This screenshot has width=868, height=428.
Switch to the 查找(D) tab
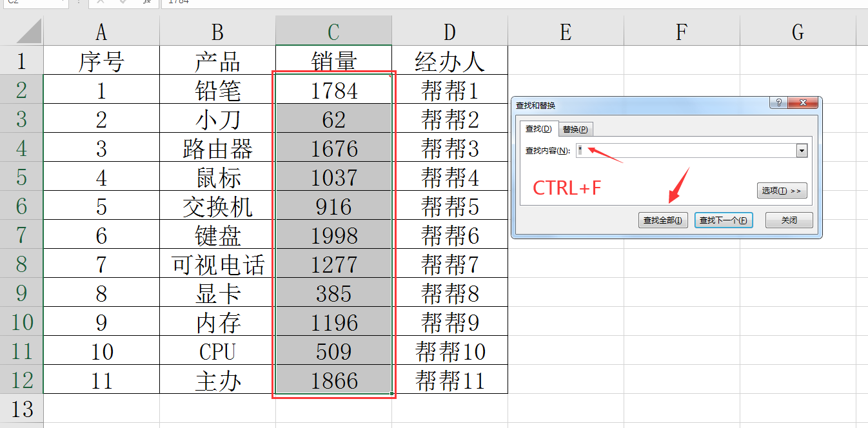[538, 129]
